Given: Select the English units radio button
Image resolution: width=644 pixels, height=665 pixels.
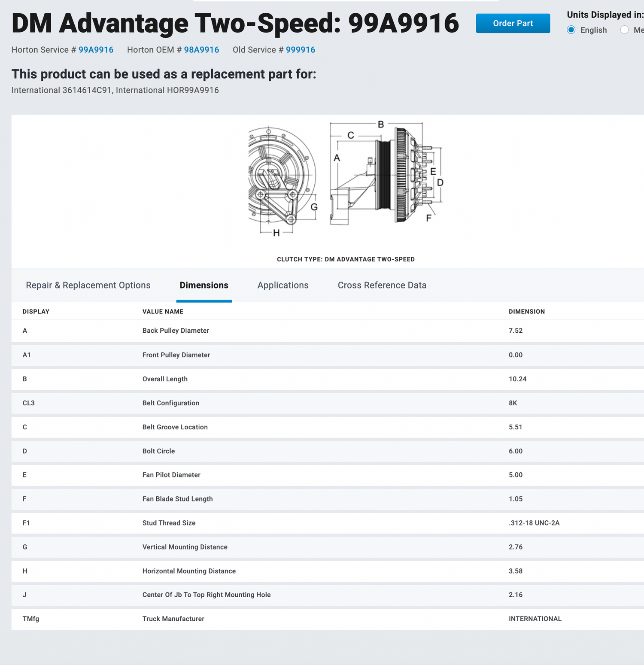Looking at the screenshot, I should (571, 30).
